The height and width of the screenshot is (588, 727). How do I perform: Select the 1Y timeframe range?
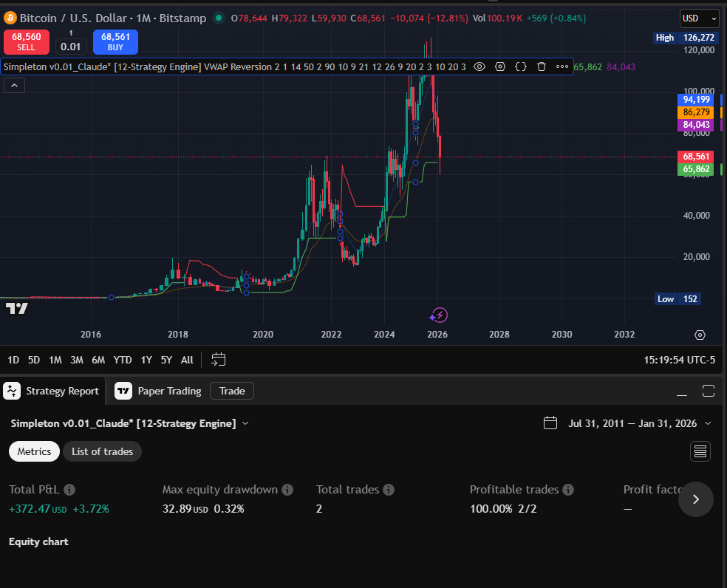coord(146,359)
